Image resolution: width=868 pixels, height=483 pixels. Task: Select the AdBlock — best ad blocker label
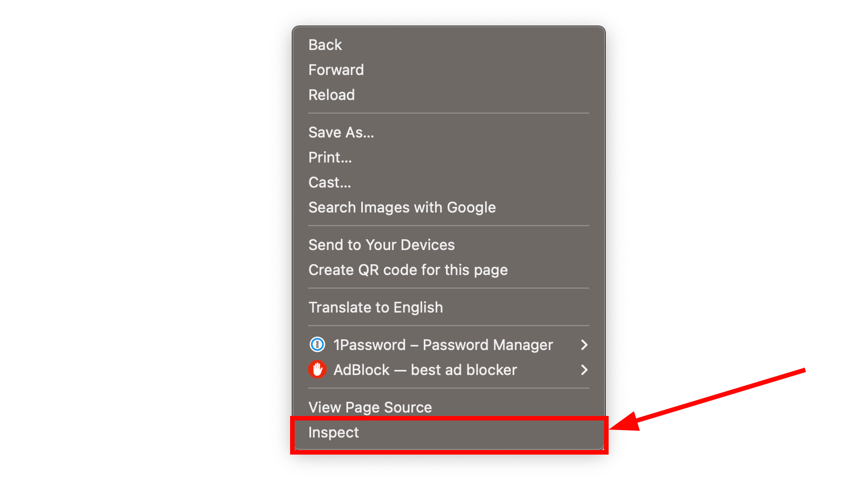tap(425, 370)
